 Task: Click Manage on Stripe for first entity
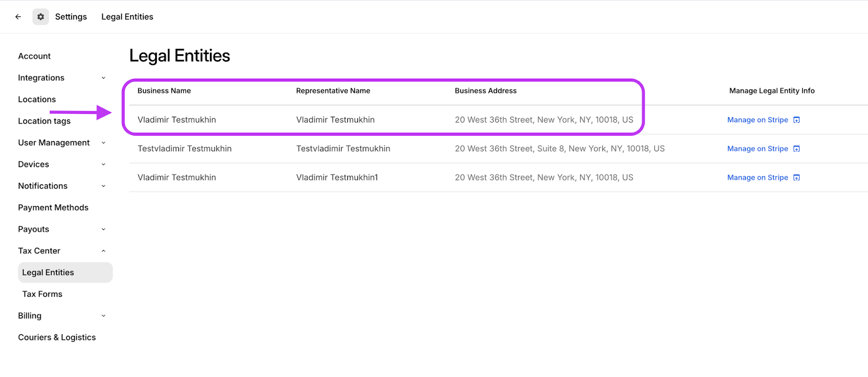pos(757,120)
